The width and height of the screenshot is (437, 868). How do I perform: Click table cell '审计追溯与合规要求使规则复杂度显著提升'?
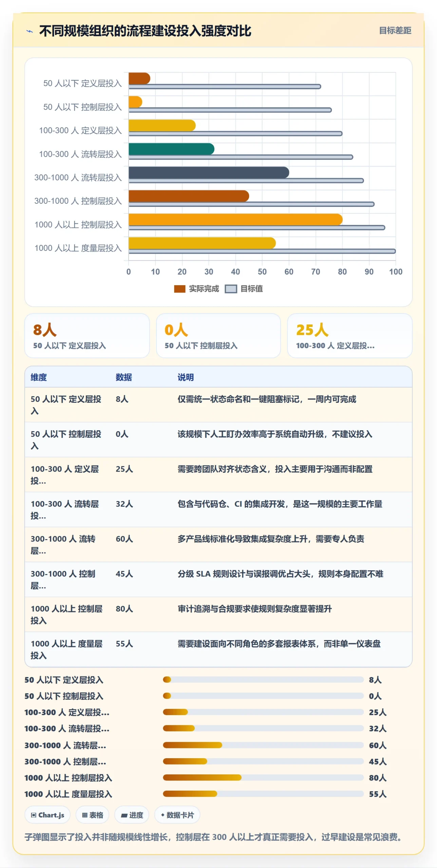coord(254,609)
